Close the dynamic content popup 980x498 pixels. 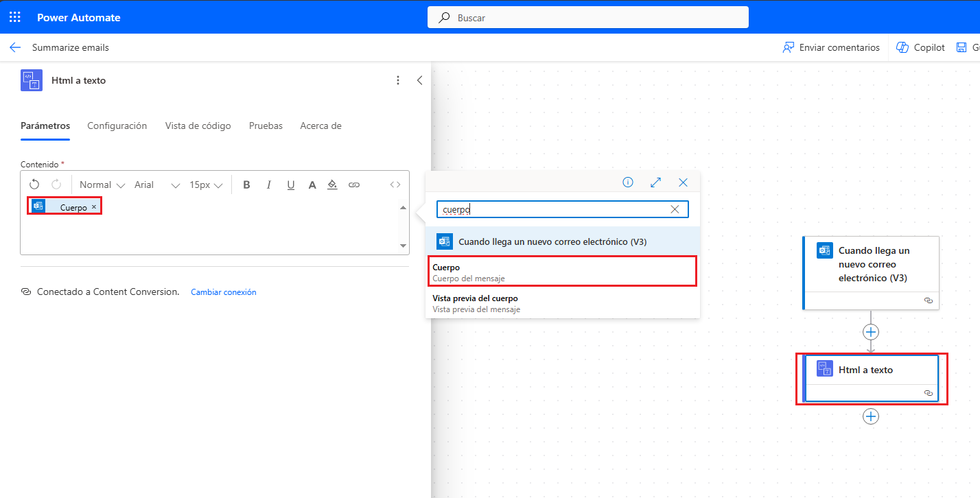click(x=683, y=182)
